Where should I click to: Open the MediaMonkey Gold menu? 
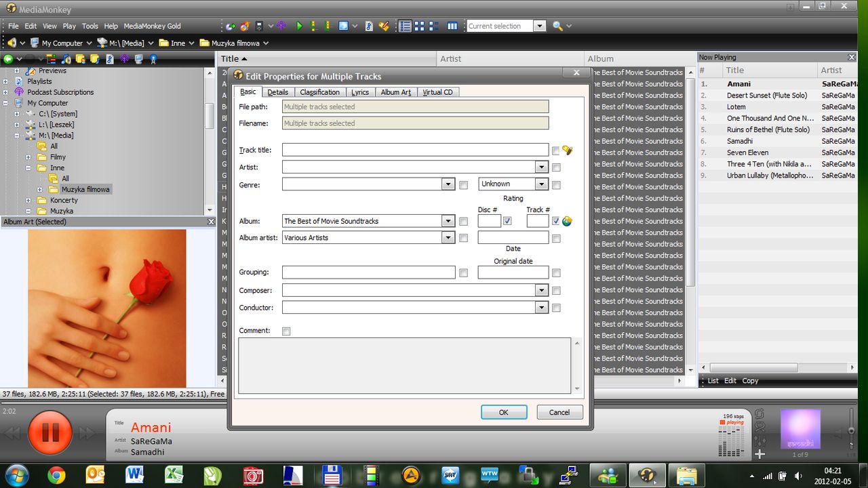153,26
